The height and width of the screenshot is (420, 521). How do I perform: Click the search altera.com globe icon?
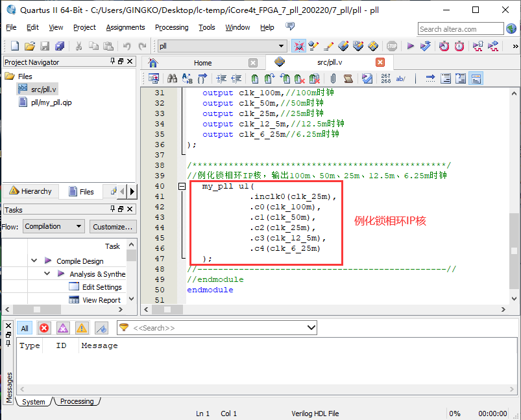coord(512,29)
